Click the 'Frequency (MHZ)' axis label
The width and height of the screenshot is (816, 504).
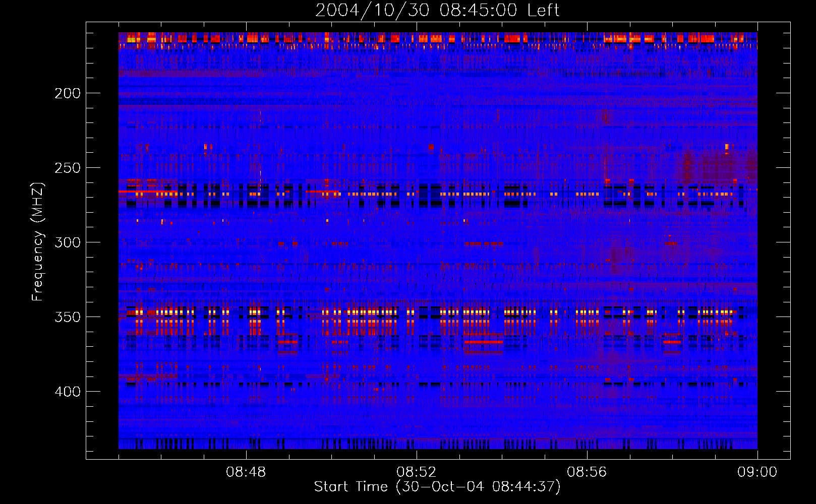[x=38, y=241]
